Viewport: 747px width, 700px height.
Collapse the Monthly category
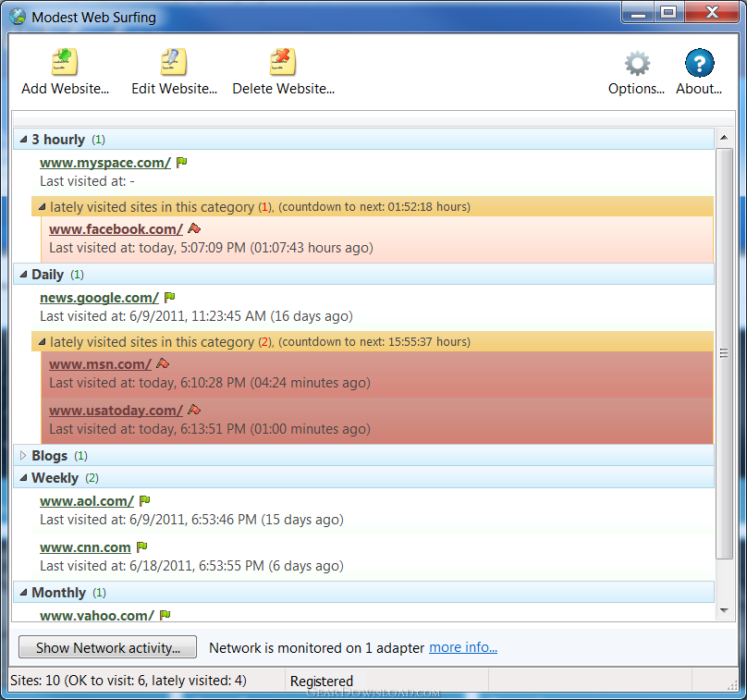(23, 593)
